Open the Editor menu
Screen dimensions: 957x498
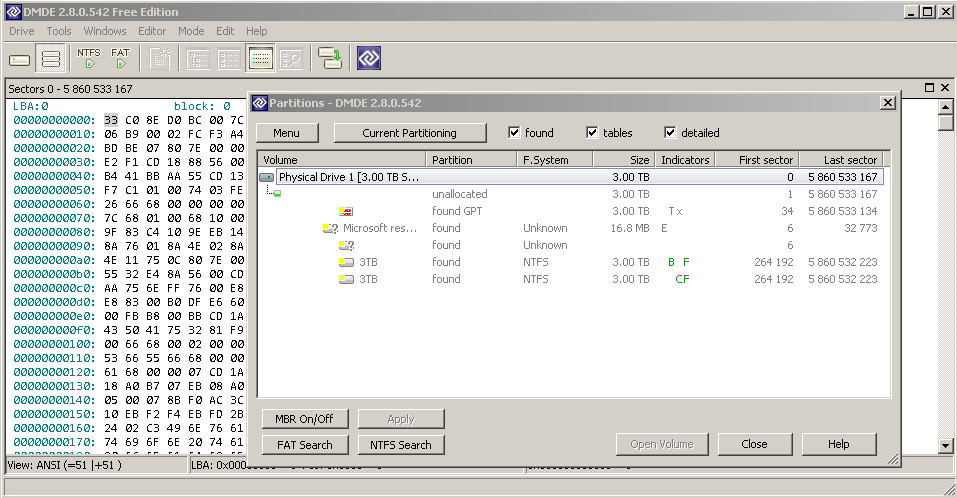[x=151, y=31]
